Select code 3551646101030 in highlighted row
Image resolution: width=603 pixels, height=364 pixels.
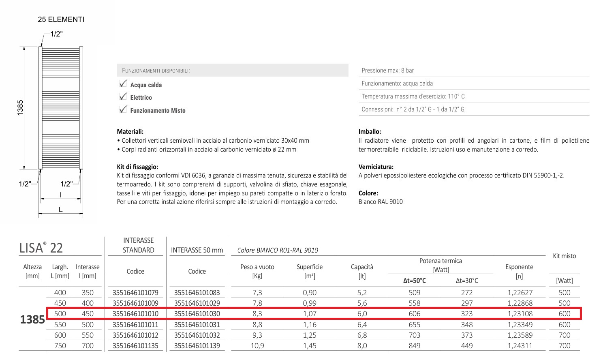click(197, 314)
